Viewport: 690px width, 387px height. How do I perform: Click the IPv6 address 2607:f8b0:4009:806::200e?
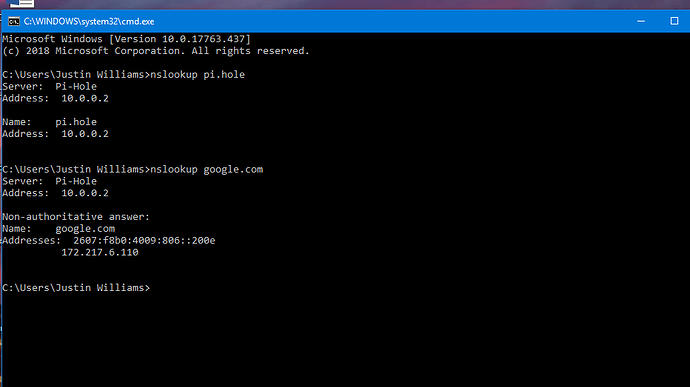click(x=144, y=241)
